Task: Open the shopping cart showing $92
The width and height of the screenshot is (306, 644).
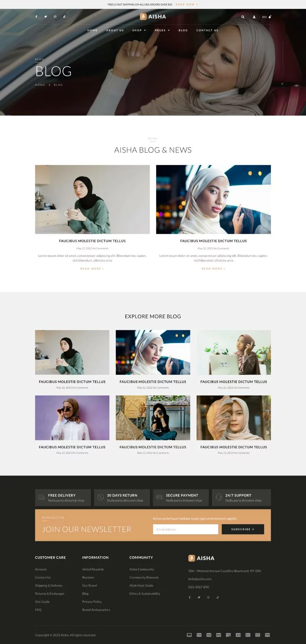Action: (267, 17)
